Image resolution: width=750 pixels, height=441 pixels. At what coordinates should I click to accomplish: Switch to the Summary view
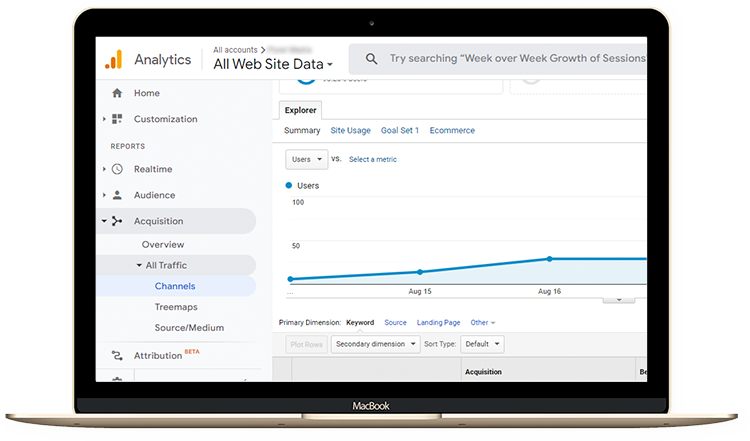302,130
